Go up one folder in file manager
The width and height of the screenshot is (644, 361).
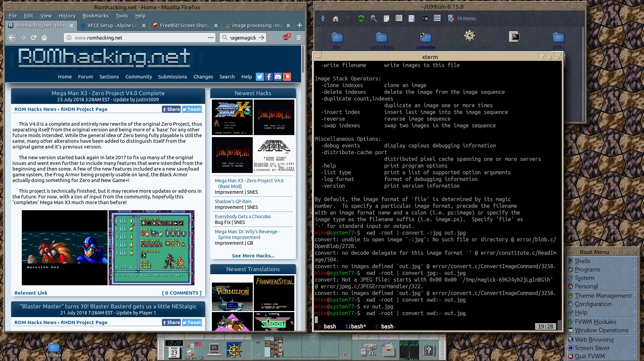click(x=323, y=18)
